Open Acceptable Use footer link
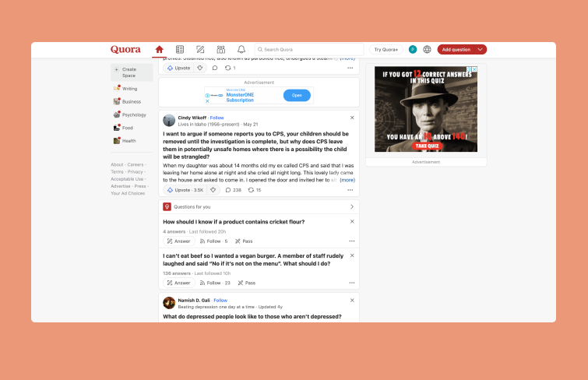The height and width of the screenshot is (380, 588). (127, 179)
